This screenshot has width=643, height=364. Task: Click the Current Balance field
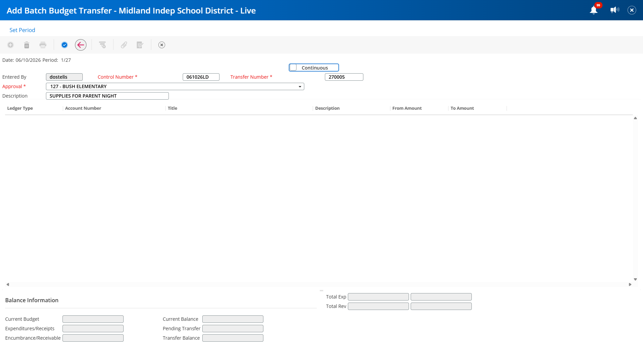(233, 319)
